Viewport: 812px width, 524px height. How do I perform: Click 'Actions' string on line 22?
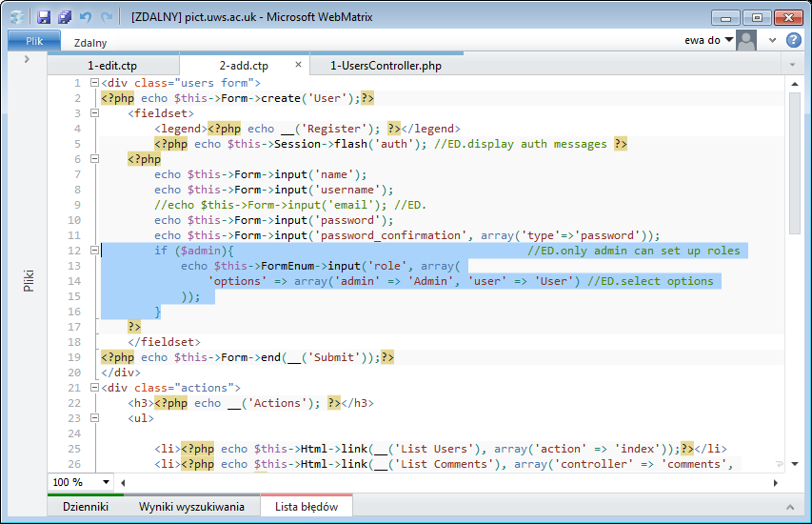pos(277,403)
